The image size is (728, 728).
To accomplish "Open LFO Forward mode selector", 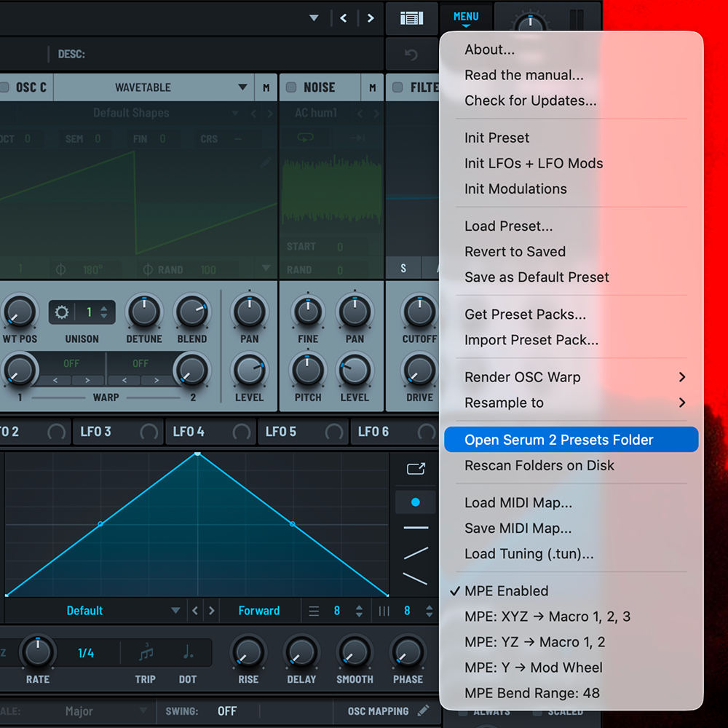I will click(259, 611).
